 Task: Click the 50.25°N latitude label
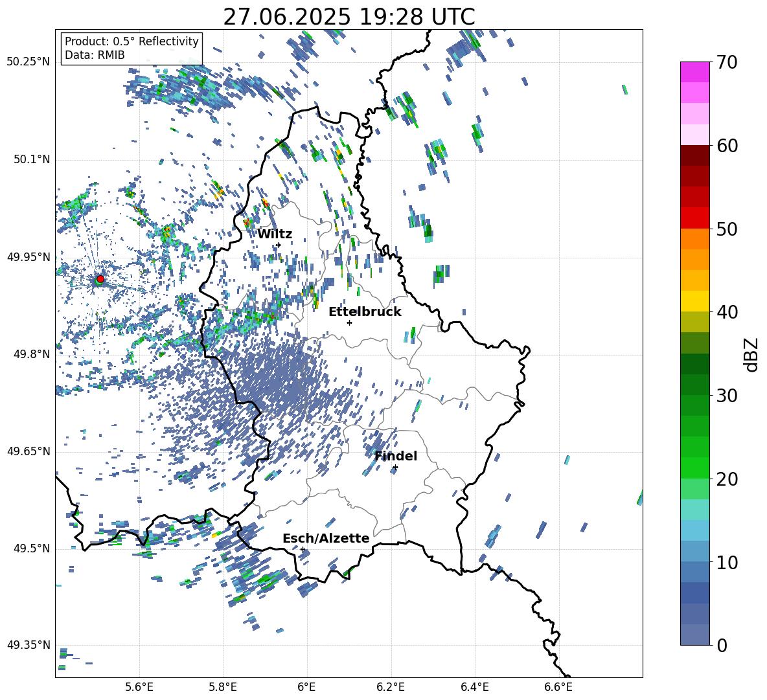pyautogui.click(x=29, y=62)
